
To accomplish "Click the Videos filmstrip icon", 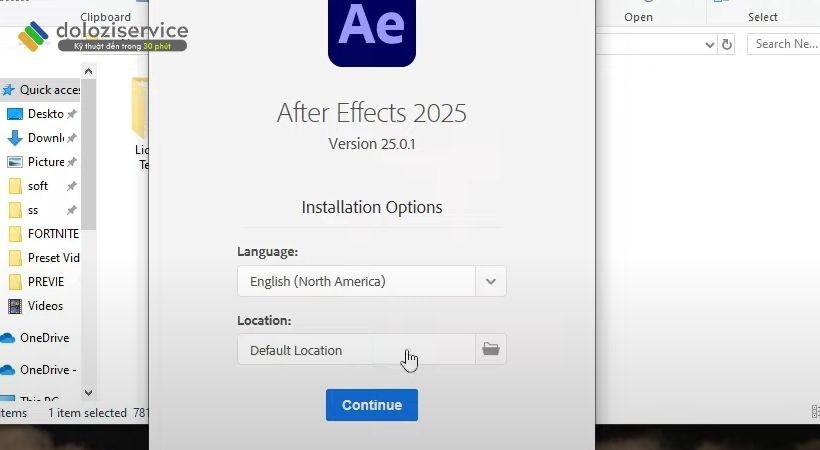I will click(15, 306).
